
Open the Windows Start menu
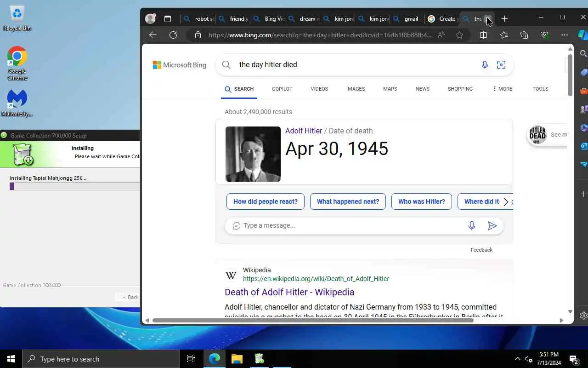tap(11, 359)
